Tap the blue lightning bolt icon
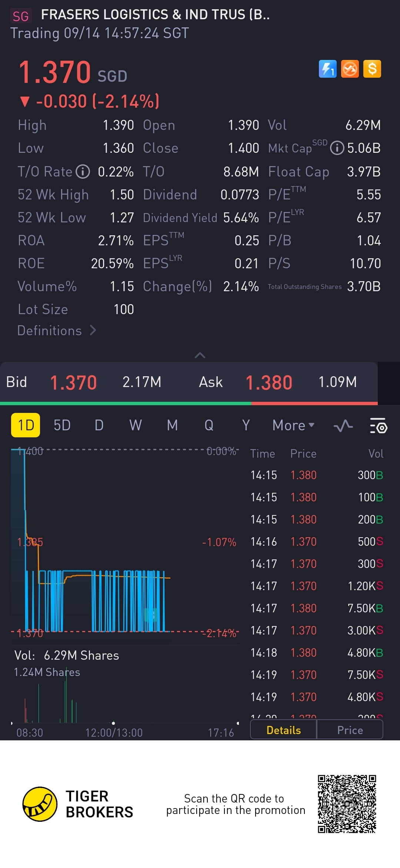The height and width of the screenshot is (868, 400). [x=327, y=69]
